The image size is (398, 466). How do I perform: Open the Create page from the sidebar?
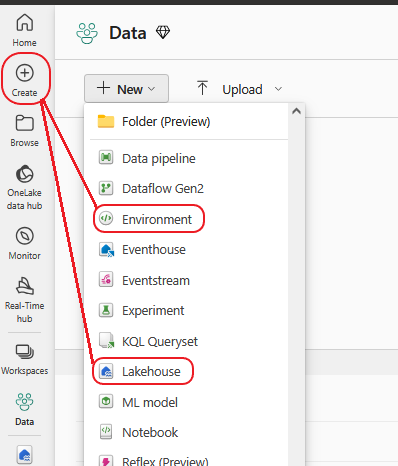[25, 80]
